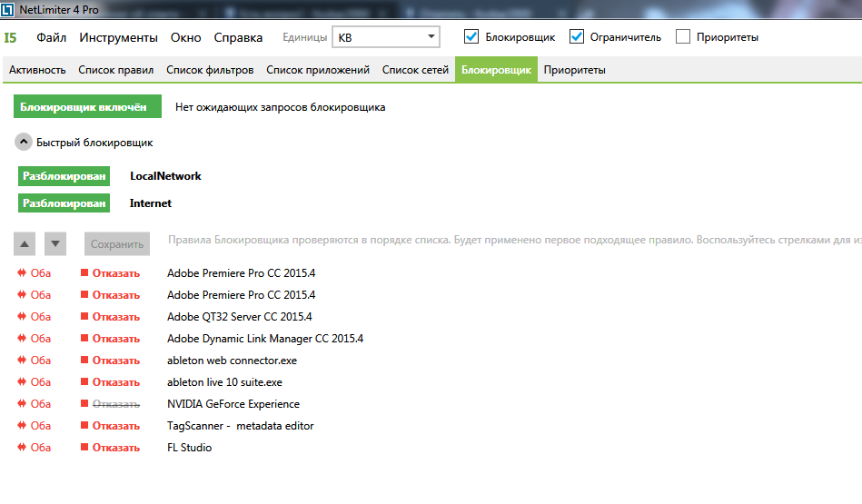Click red deny square of second Adobe Premiere rule
The width and height of the screenshot is (862, 504).
[84, 294]
